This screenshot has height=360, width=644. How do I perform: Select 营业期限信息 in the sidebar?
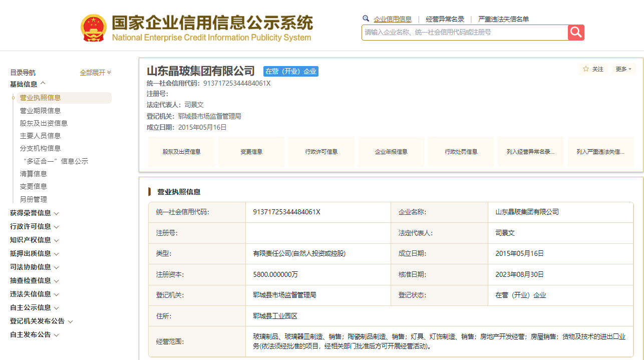point(40,111)
